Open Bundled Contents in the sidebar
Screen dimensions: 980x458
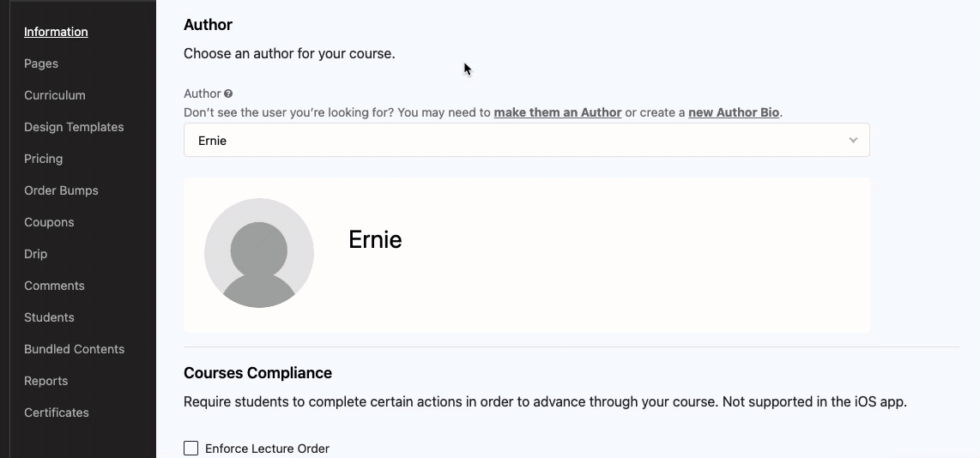coord(75,349)
